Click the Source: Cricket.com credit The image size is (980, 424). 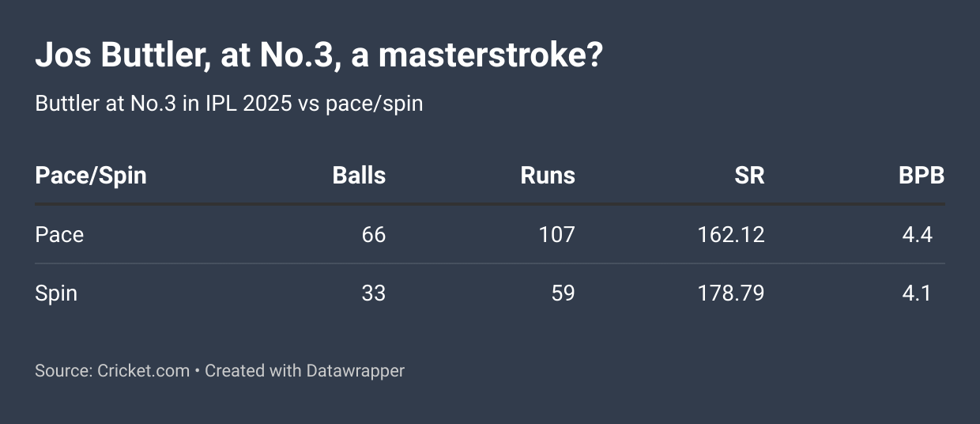(112, 370)
